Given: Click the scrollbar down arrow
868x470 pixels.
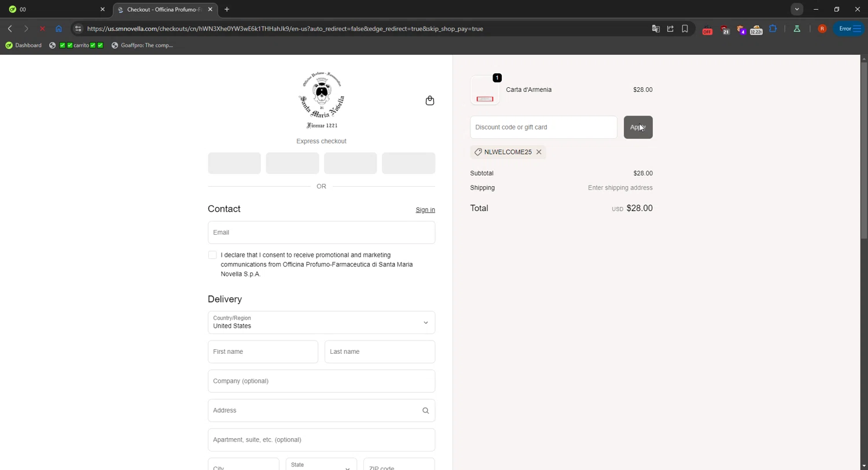Looking at the screenshot, I should coord(863,466).
